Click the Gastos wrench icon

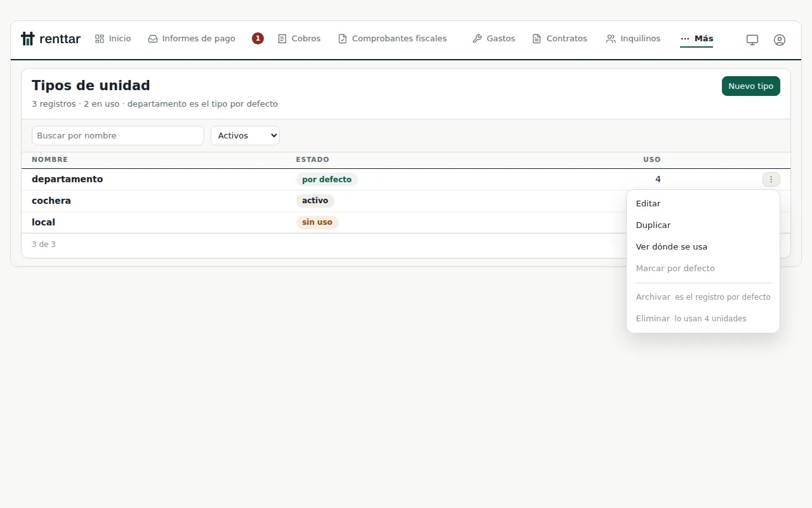(477, 39)
